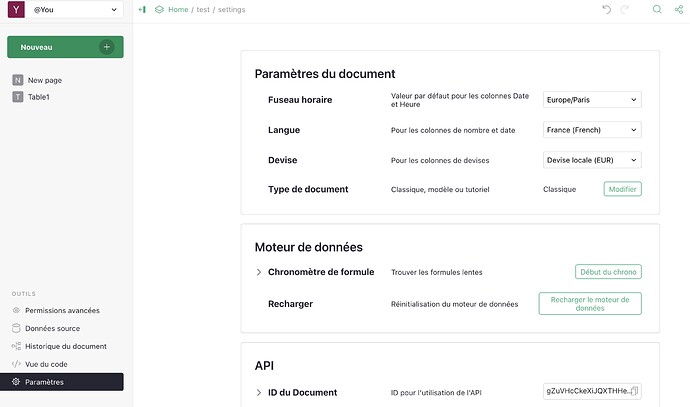Click the Home breadcrumb link

click(x=177, y=9)
